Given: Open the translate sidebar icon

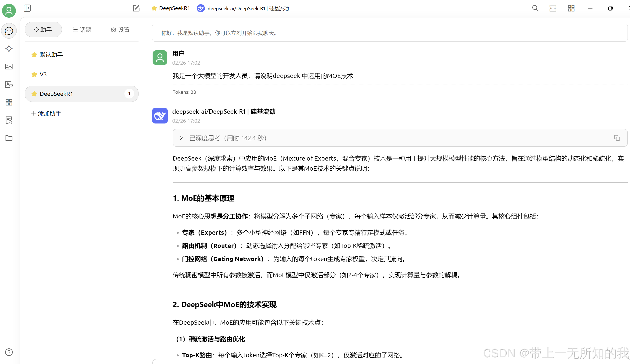Looking at the screenshot, I should coord(9,84).
